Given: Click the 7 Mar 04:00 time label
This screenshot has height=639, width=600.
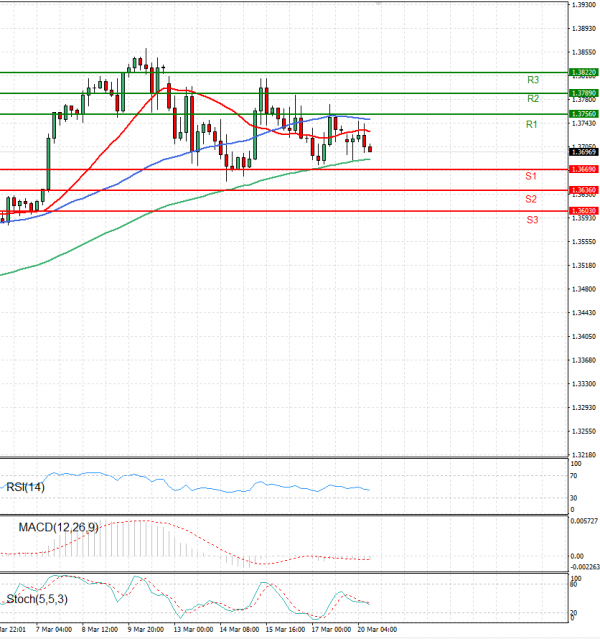Looking at the screenshot, I should [54, 630].
